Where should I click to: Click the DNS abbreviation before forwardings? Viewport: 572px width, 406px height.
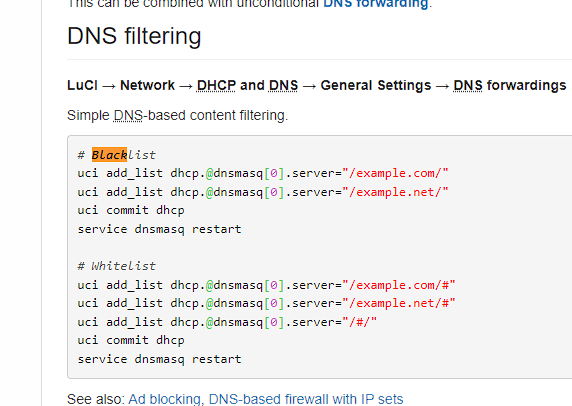click(x=468, y=85)
